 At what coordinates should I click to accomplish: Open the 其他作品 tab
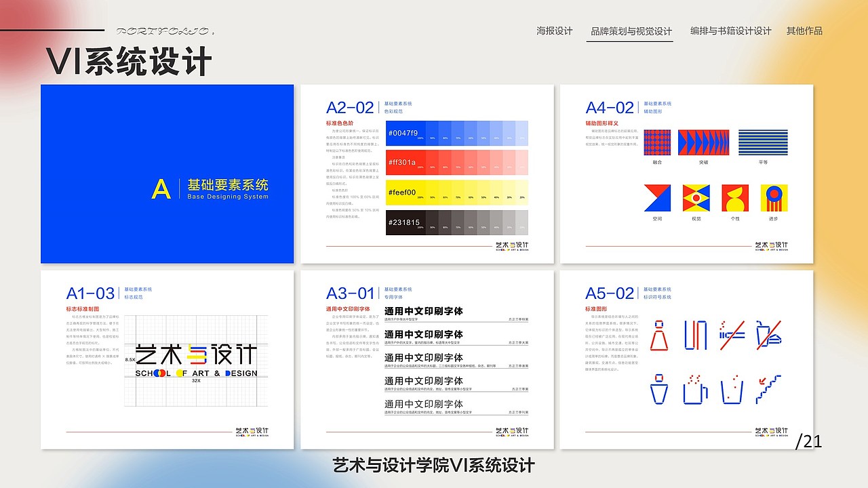[x=804, y=30]
